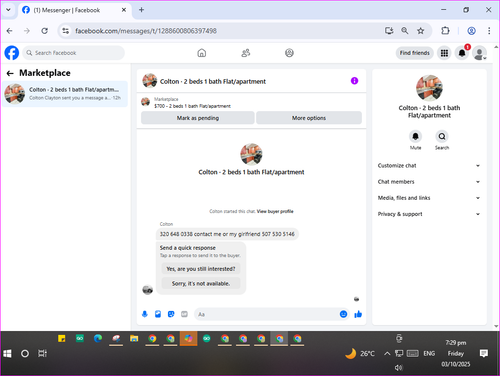500x376 pixels.
Task: Click the Find friends button
Action: click(x=415, y=53)
